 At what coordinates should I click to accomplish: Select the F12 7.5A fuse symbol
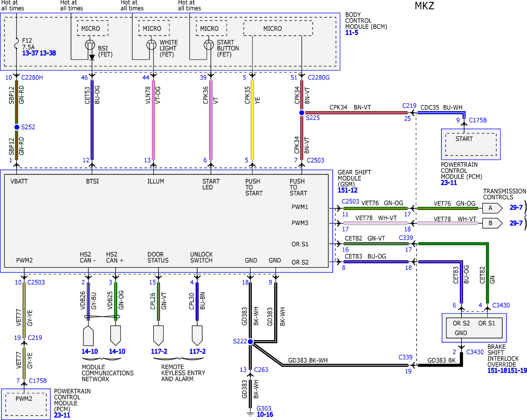tap(17, 43)
